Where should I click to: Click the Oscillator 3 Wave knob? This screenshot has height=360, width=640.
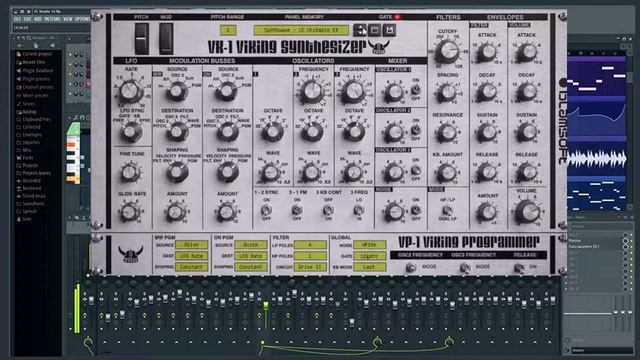point(353,173)
